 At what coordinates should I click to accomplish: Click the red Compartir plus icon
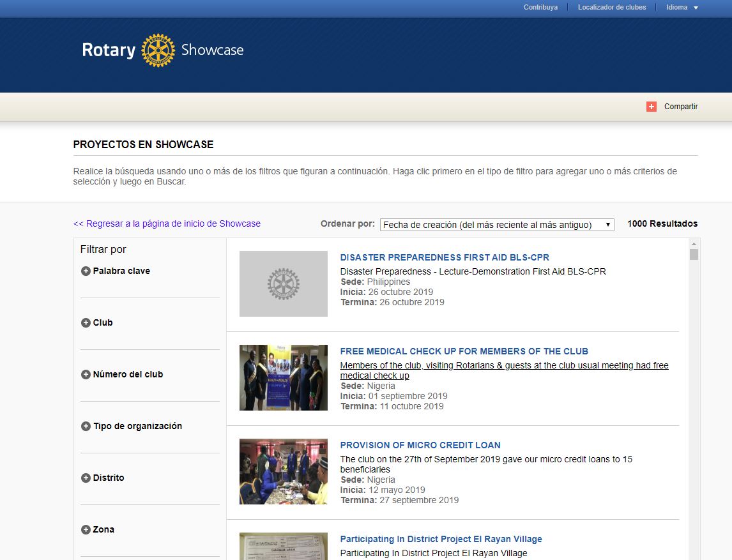(x=651, y=107)
